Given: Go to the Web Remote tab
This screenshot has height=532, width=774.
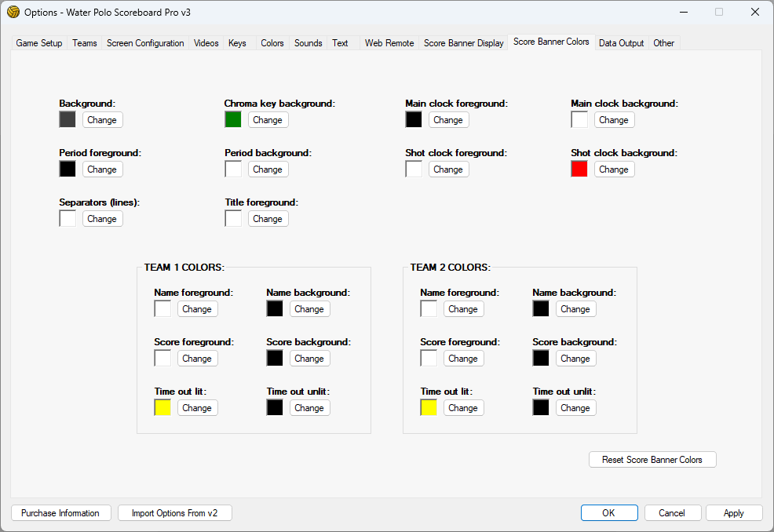Looking at the screenshot, I should coord(389,43).
